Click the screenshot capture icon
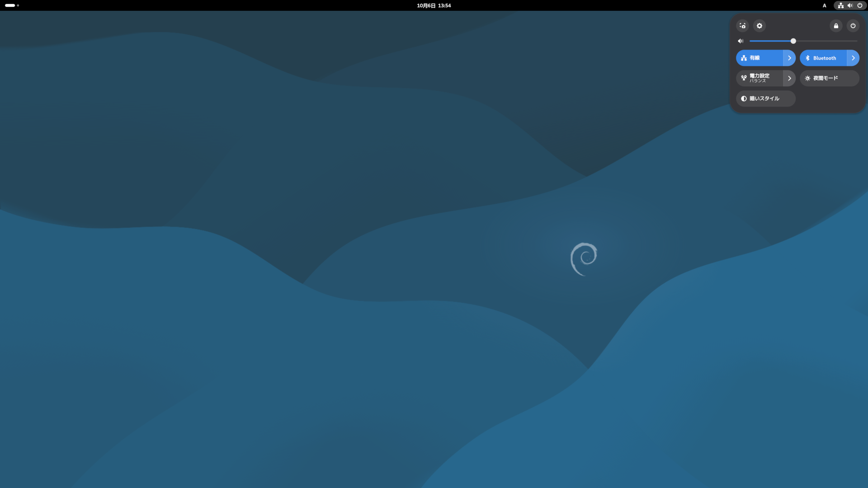This screenshot has width=868, height=488. coord(742,26)
